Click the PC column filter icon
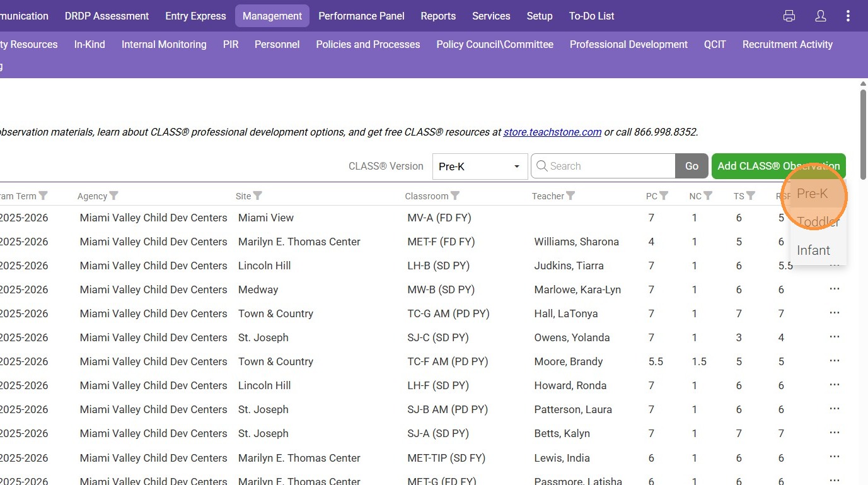Screen dimensions: 868x485 [x=664, y=196]
